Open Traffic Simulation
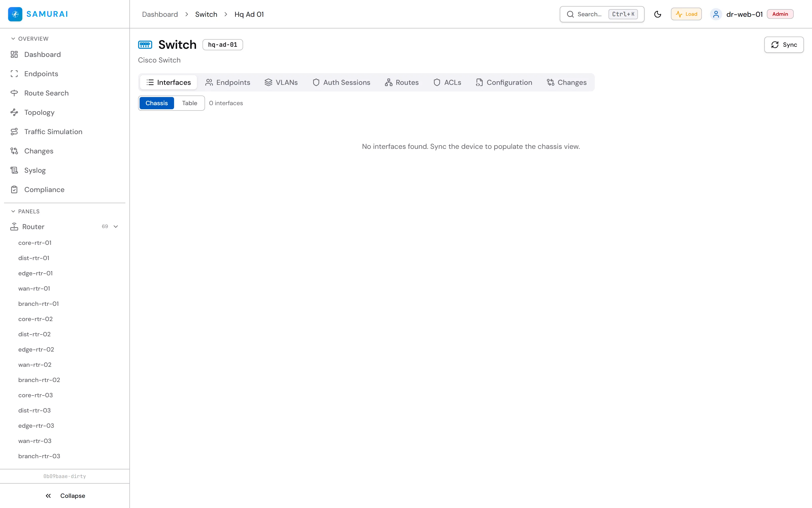The height and width of the screenshot is (508, 812). point(64,132)
